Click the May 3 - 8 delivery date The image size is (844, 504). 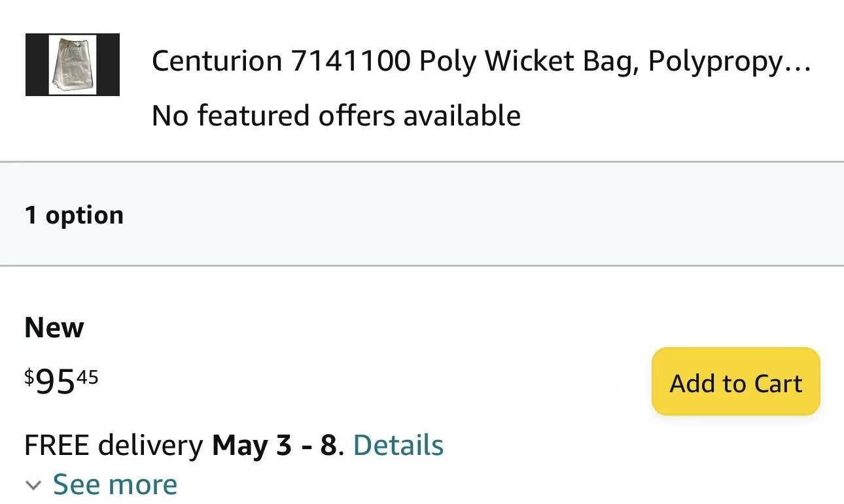pyautogui.click(x=274, y=445)
